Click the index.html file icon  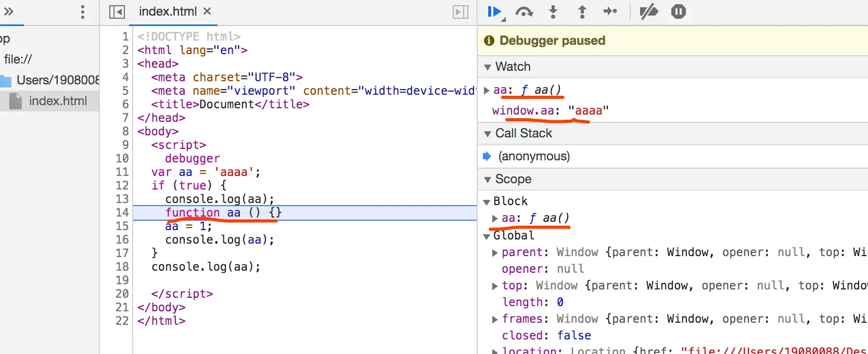16,101
